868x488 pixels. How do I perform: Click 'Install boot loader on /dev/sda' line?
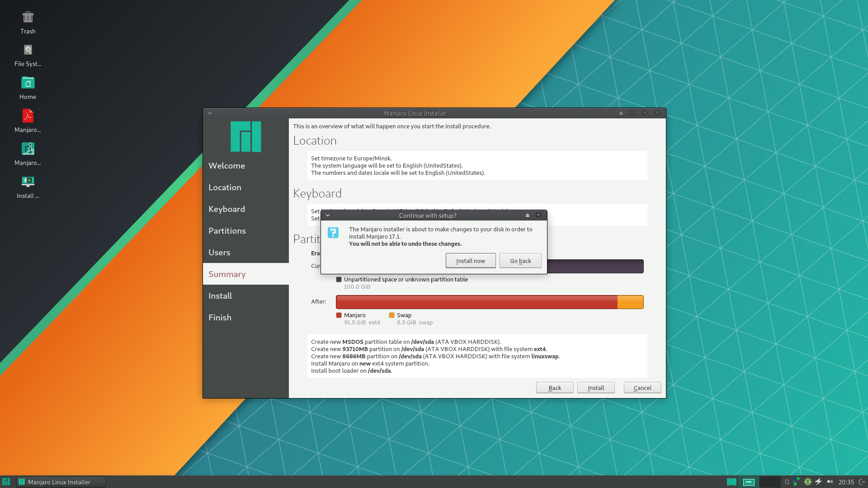coord(351,371)
